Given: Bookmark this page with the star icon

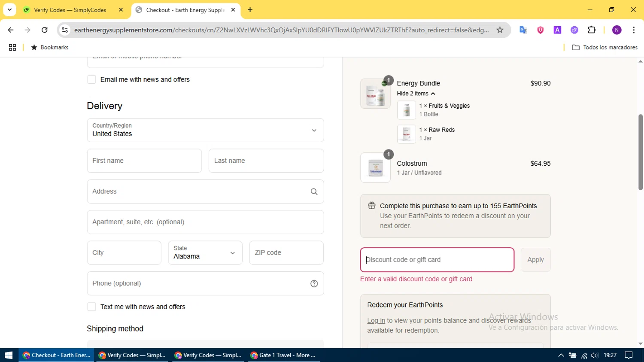Looking at the screenshot, I should 500,30.
